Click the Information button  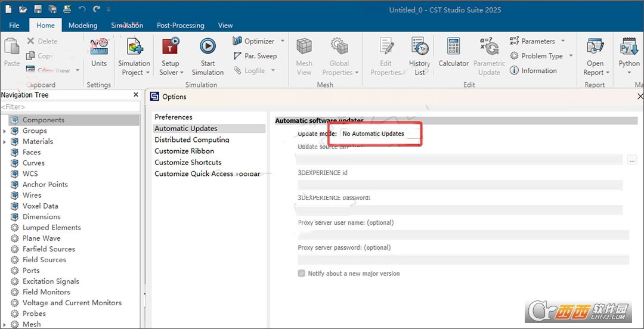click(533, 71)
